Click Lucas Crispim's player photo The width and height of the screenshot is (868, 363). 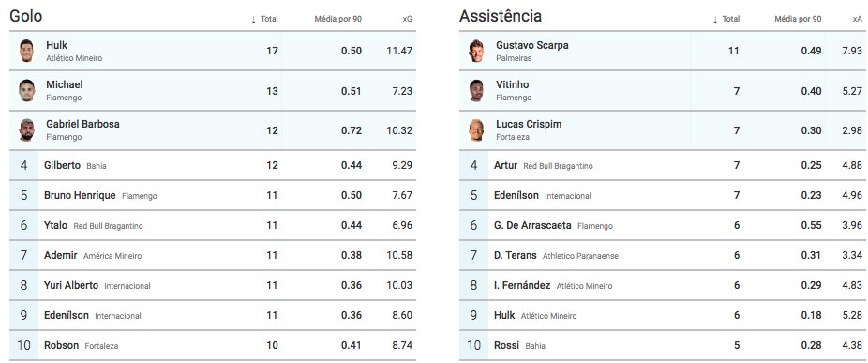click(476, 129)
